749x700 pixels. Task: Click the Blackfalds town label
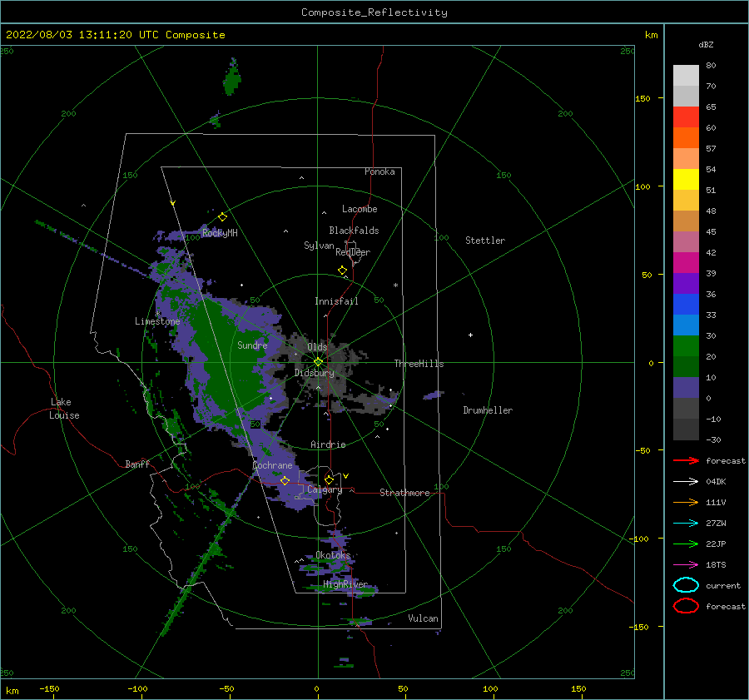click(x=354, y=231)
